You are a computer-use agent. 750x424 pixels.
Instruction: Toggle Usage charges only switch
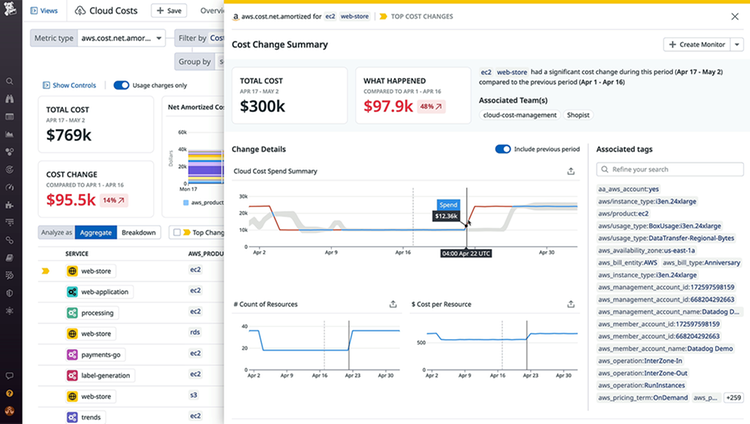[x=121, y=85]
